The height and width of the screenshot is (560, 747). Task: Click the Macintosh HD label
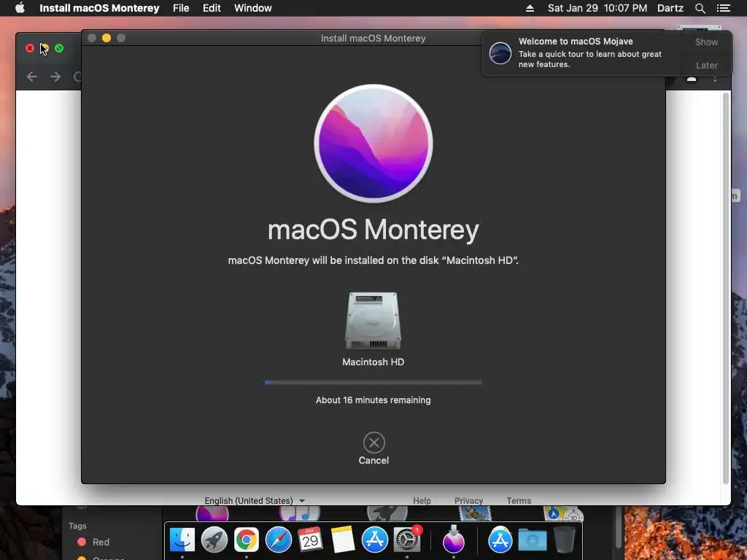tap(373, 362)
